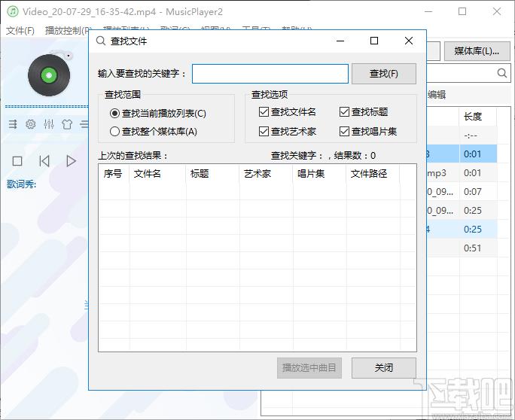Open the 媒体库(L)... button

point(477,51)
